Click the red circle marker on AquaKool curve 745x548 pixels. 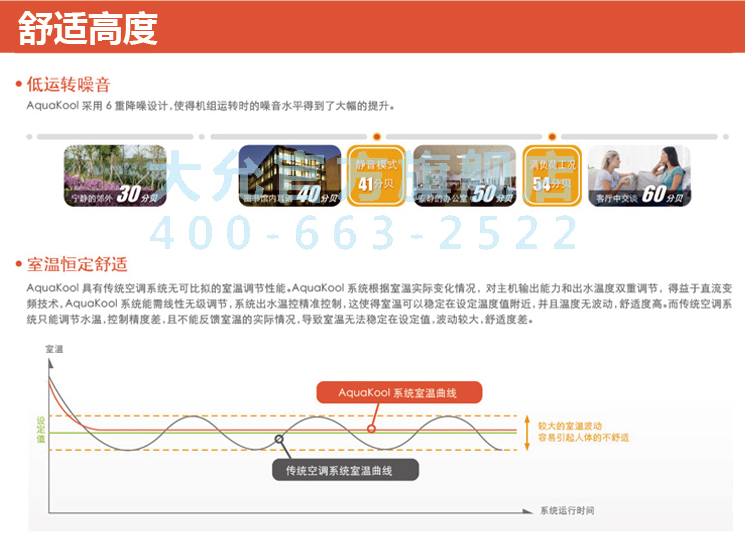371,428
